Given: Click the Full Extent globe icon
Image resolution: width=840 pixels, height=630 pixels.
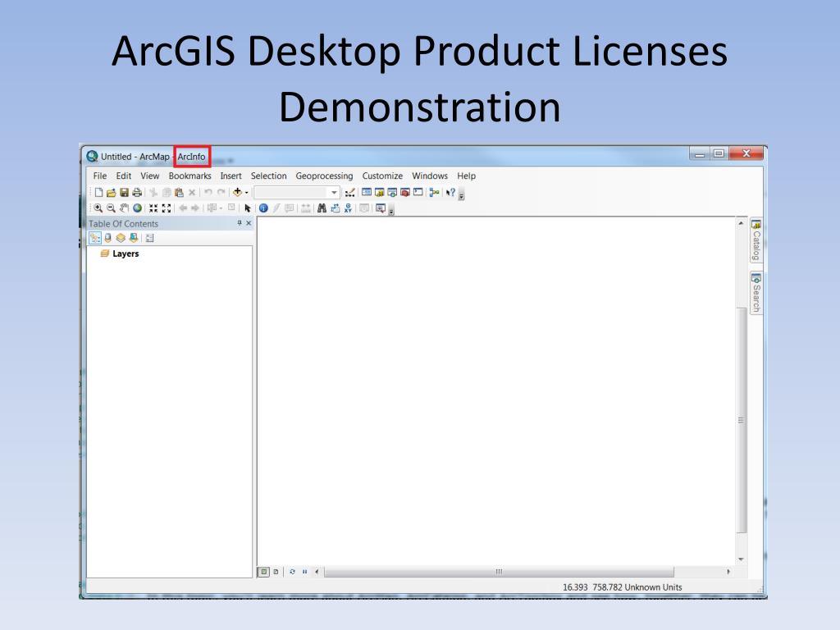Looking at the screenshot, I should point(137,208).
